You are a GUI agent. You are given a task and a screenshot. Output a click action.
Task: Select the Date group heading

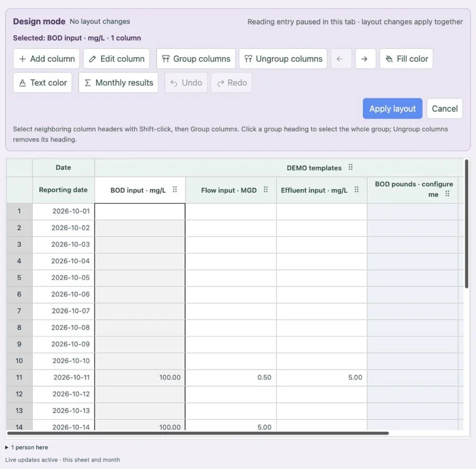(63, 167)
